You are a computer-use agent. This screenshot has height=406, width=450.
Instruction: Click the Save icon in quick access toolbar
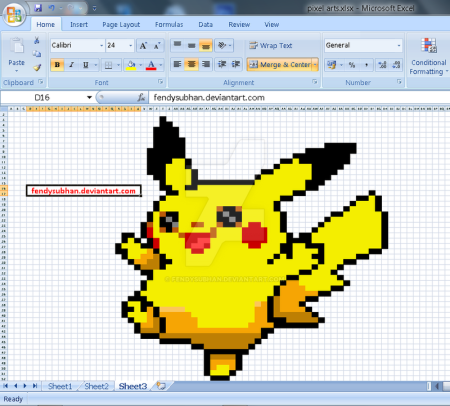point(38,8)
